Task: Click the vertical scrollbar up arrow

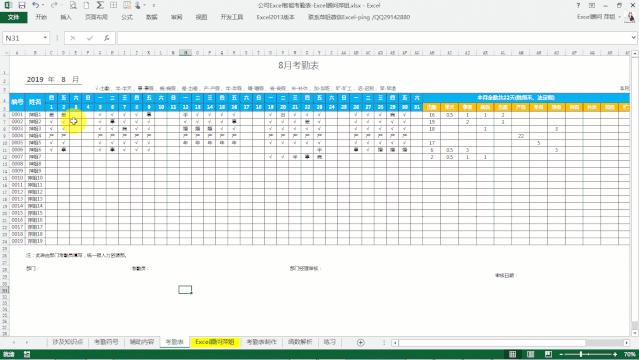Action: [x=635, y=53]
